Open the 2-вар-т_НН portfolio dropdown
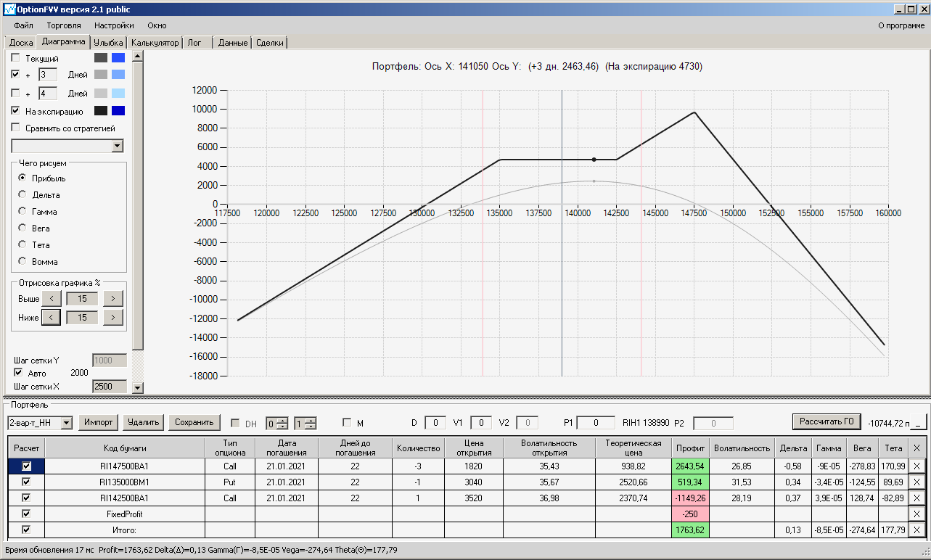Screen dimensions: 931x560 pos(67,422)
